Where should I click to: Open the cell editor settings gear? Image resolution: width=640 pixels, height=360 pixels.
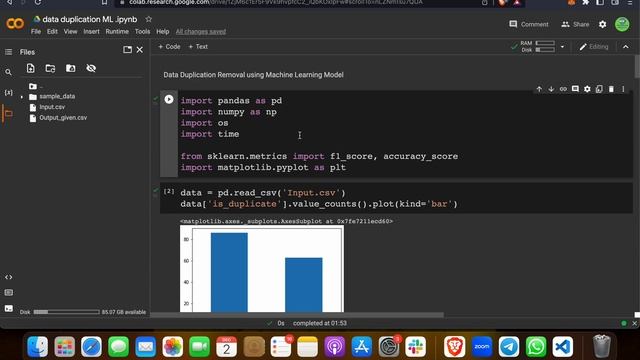coord(587,89)
